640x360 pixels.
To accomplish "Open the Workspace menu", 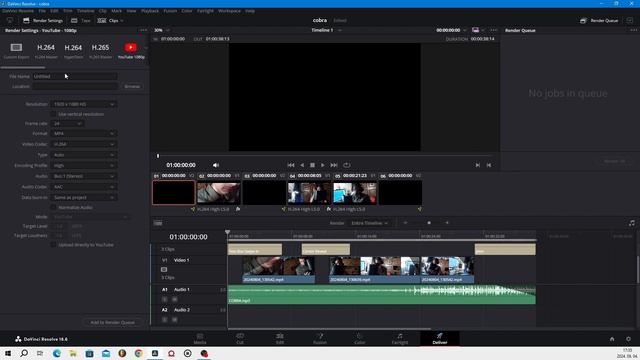I will click(229, 11).
